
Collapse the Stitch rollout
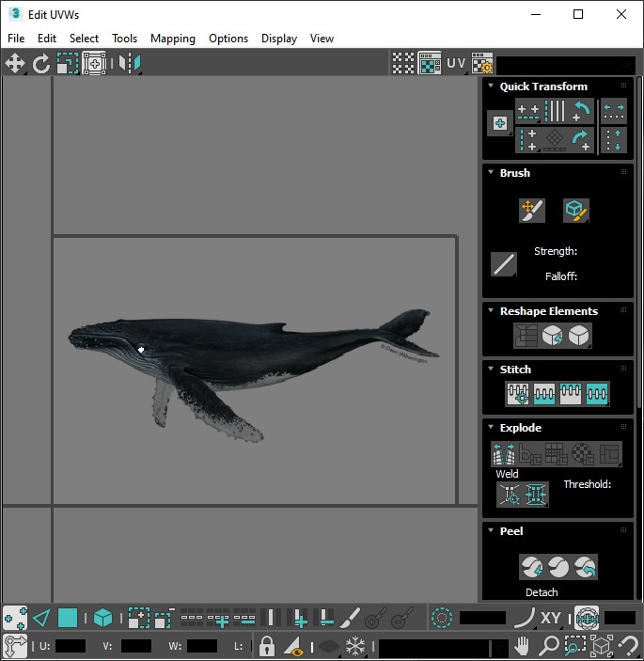point(491,369)
